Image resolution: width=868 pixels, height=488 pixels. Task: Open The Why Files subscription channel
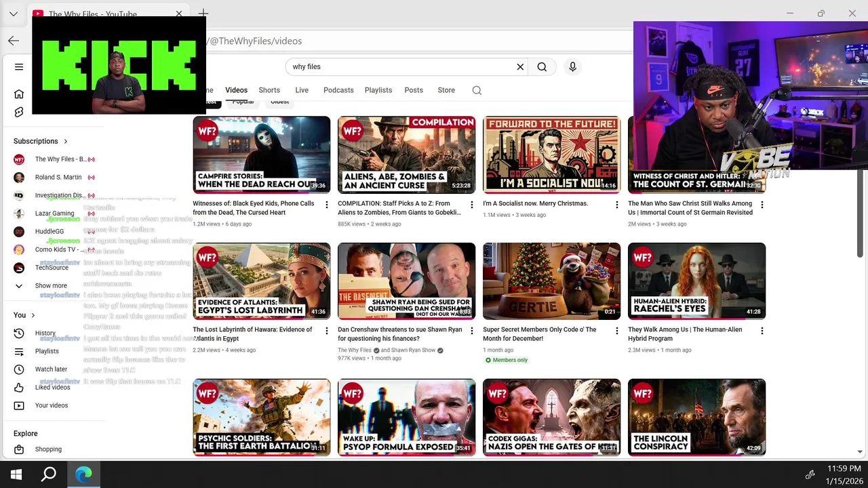pyautogui.click(x=54, y=159)
